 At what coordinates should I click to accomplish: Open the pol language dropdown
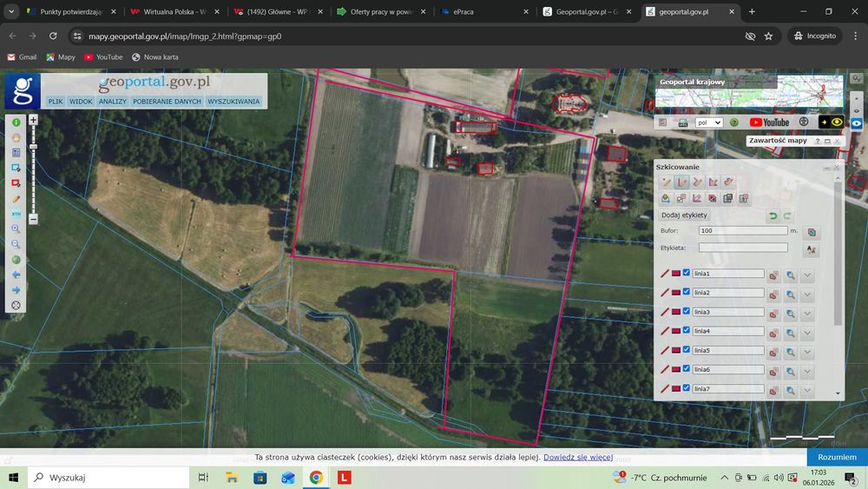pos(708,122)
